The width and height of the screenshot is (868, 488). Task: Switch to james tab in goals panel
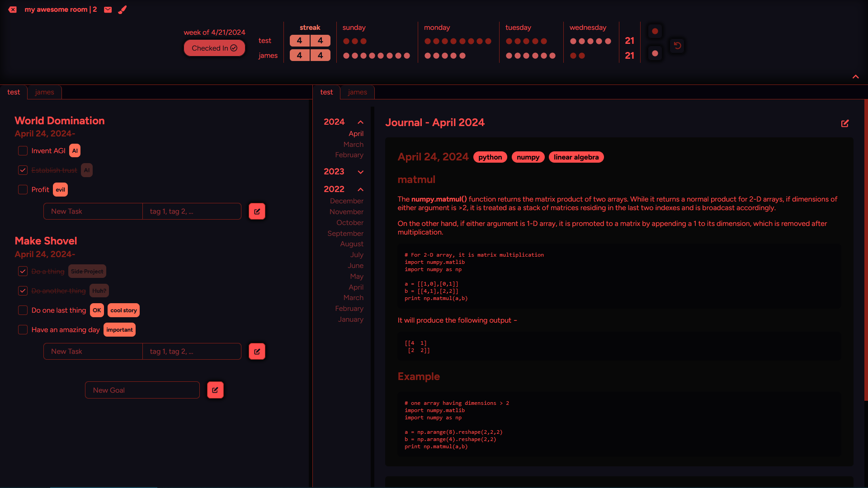tap(44, 92)
